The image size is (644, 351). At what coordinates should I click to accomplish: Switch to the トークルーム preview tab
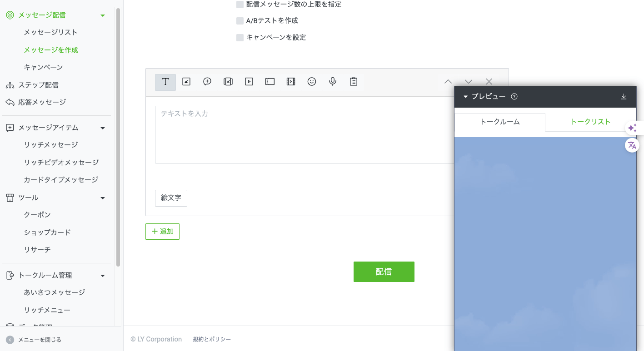(x=500, y=122)
